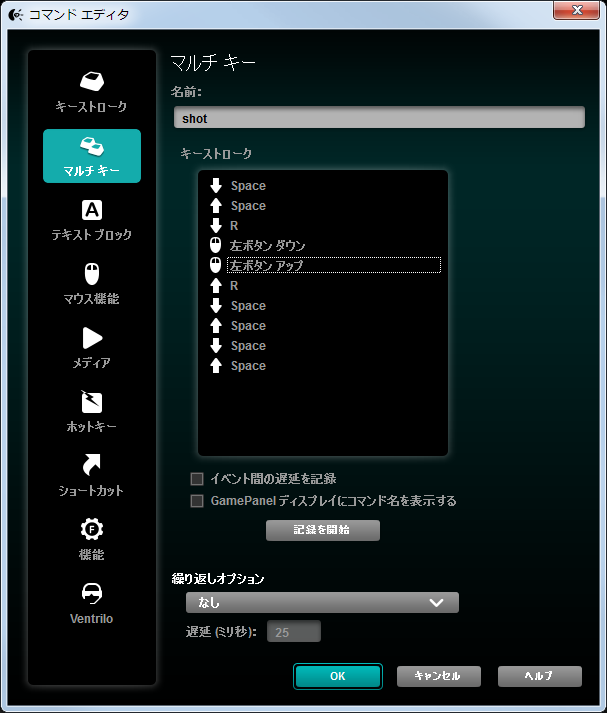
Task: Click the キャンセル cancel button
Action: pyautogui.click(x=439, y=676)
